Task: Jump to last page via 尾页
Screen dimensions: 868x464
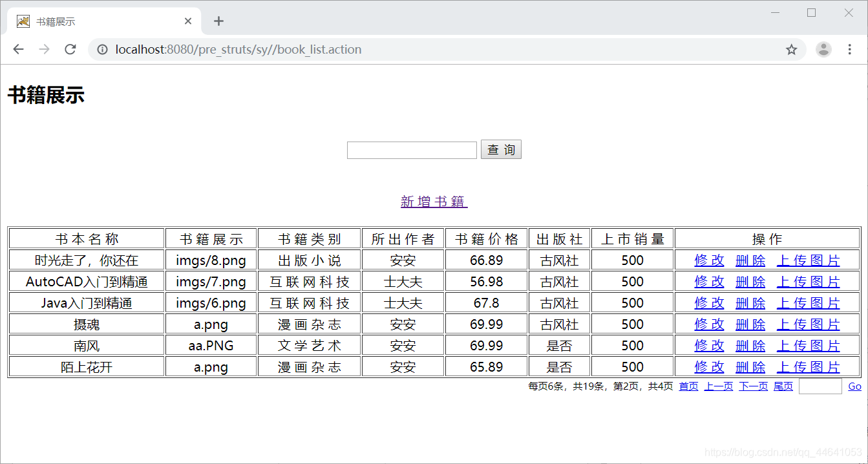Action: click(783, 386)
